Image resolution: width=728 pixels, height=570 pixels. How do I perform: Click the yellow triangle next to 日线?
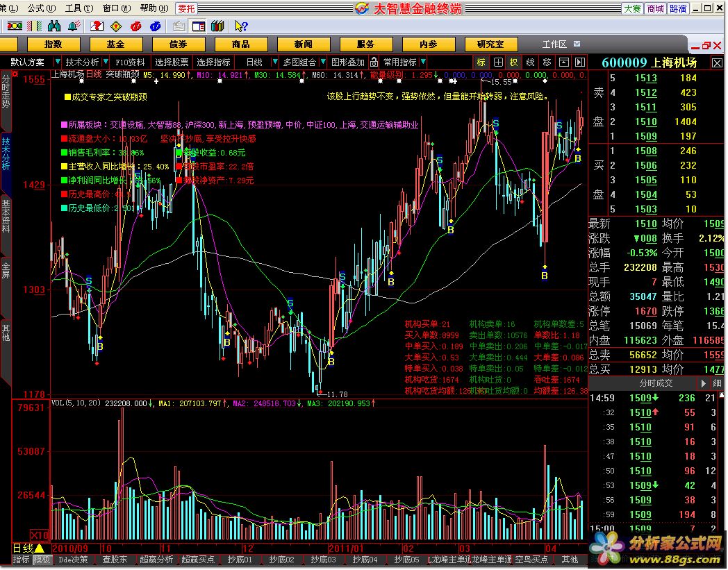(40, 548)
